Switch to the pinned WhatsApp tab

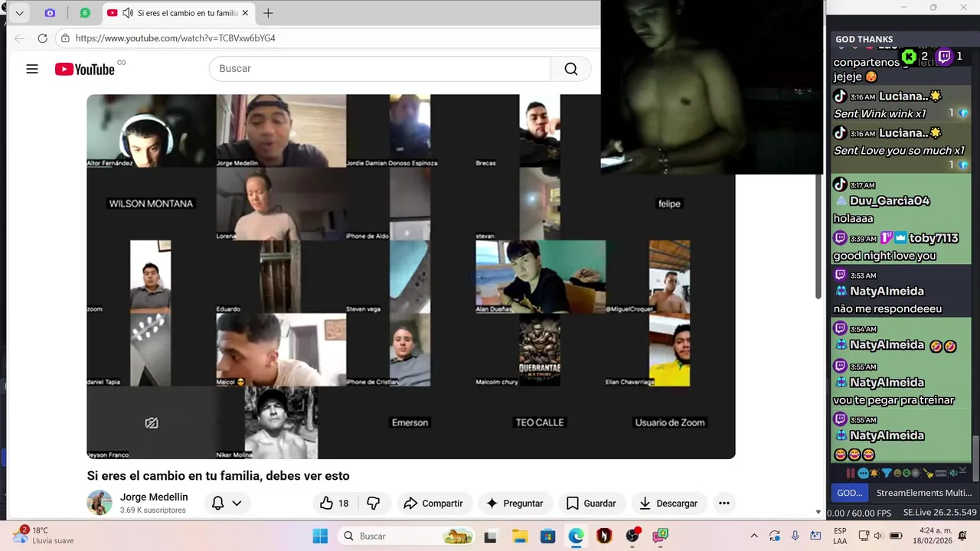click(x=85, y=13)
